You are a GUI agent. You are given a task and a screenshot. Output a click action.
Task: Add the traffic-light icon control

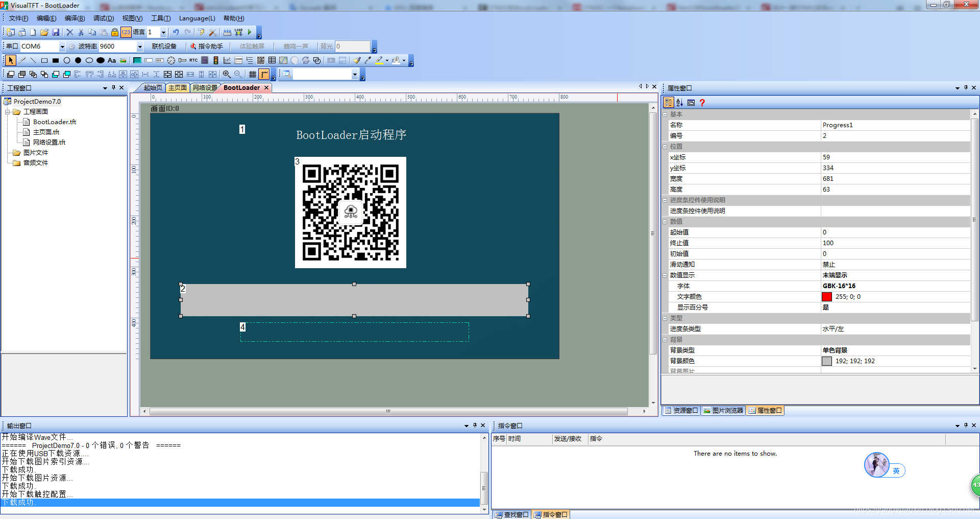click(216, 60)
